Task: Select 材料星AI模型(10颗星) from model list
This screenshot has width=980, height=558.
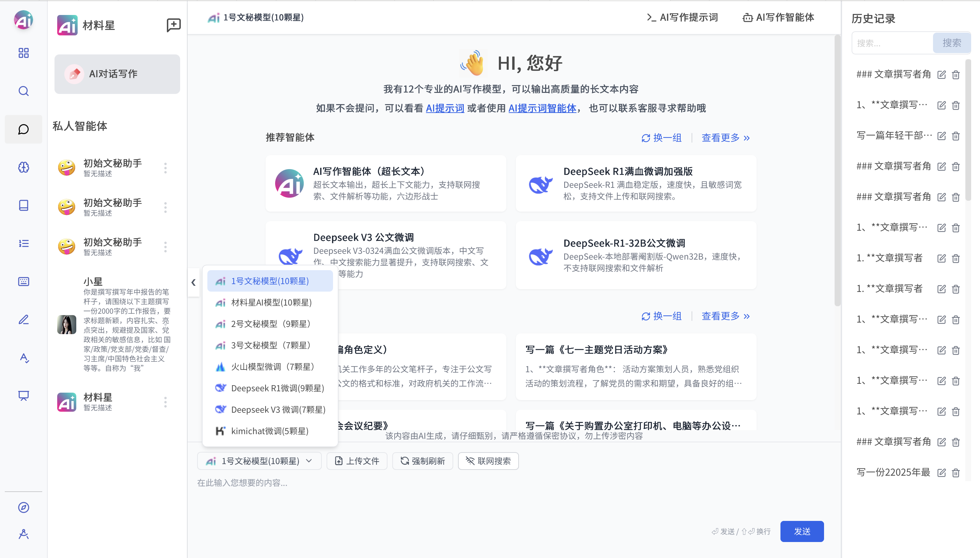Action: [x=270, y=302]
